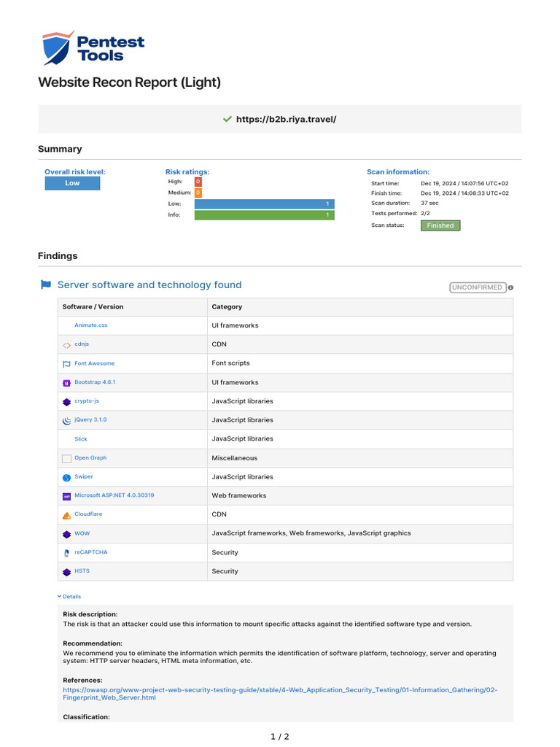Click the jQuery swirl icon
This screenshot has width=560, height=747.
coord(66,421)
